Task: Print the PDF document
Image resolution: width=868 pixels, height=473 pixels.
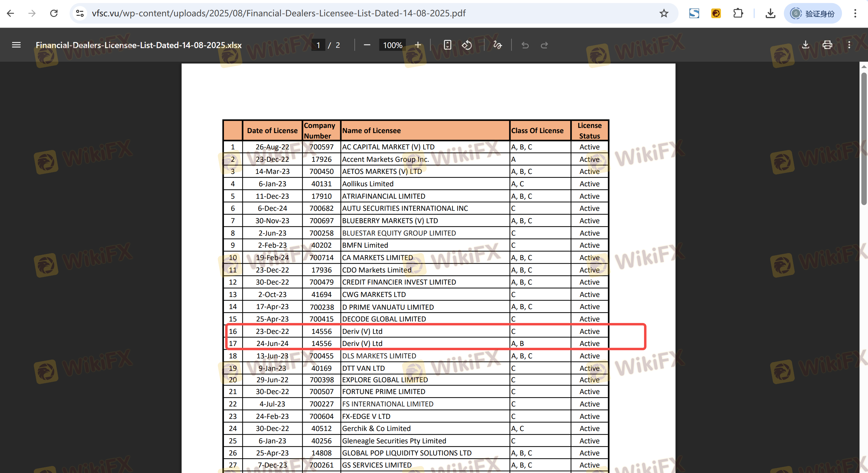Action: (x=827, y=45)
